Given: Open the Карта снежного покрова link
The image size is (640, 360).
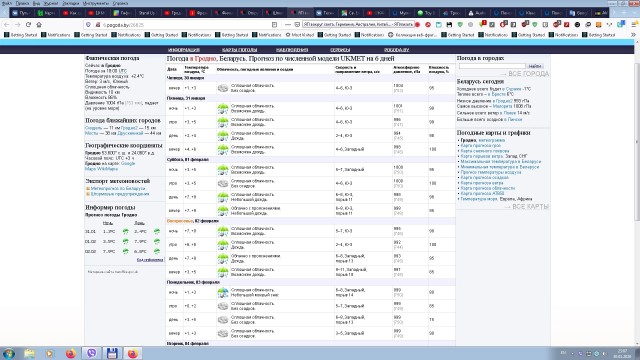Looking at the screenshot, I should pos(485,151).
